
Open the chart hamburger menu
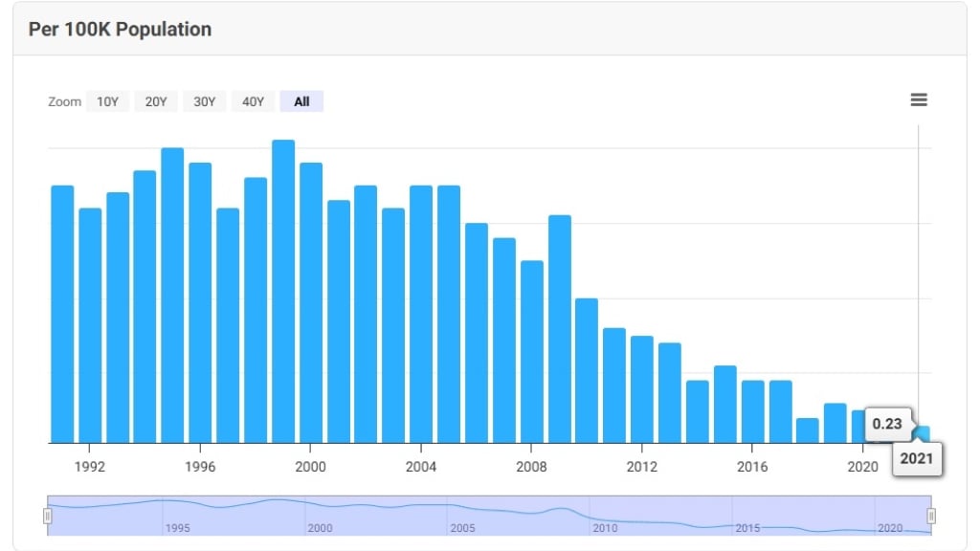coord(919,100)
